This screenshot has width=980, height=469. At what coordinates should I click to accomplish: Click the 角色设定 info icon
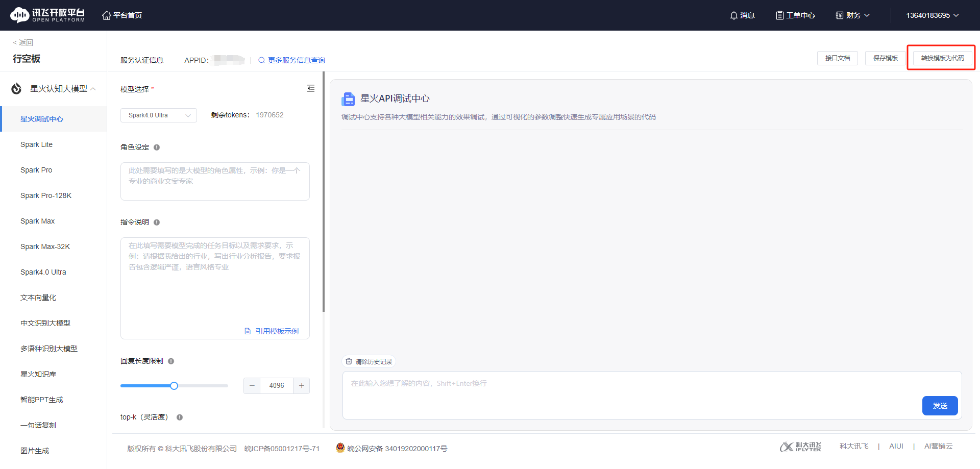coord(157,147)
